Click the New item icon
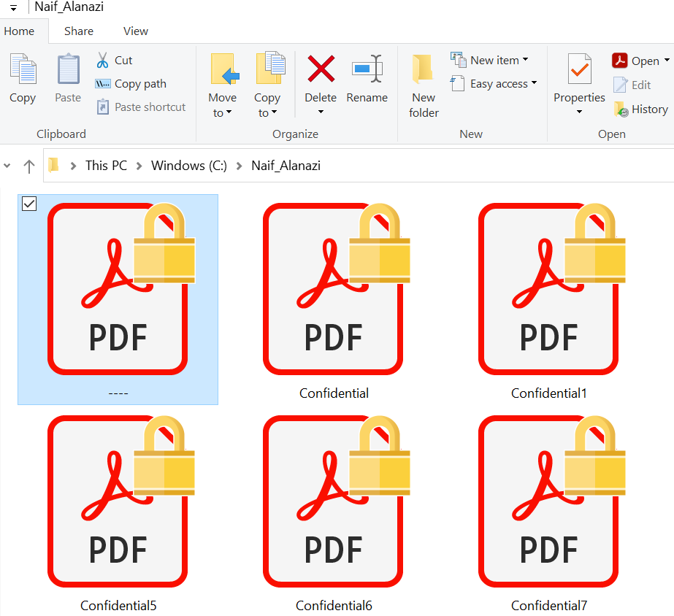Viewport: 674px width, 616px height. (458, 60)
